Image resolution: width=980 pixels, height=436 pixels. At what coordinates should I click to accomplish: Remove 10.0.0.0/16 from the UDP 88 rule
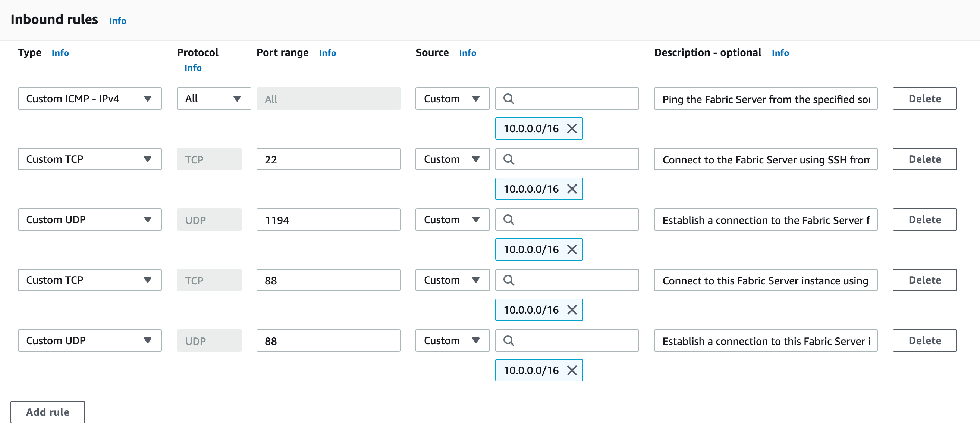[x=572, y=370]
